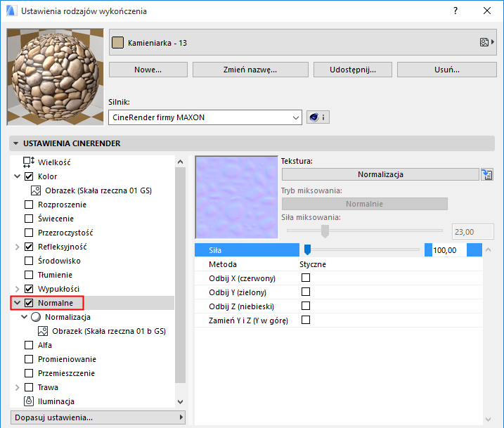Click the Siła strength slider handle

[x=307, y=249]
